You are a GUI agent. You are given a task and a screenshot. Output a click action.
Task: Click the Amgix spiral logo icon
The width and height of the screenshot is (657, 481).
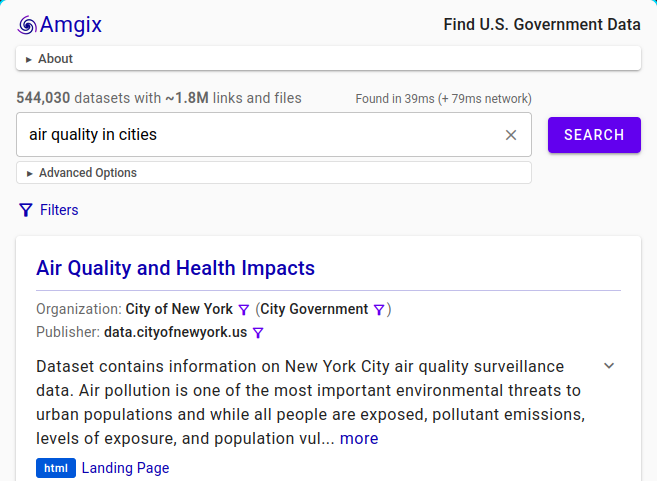(27, 25)
